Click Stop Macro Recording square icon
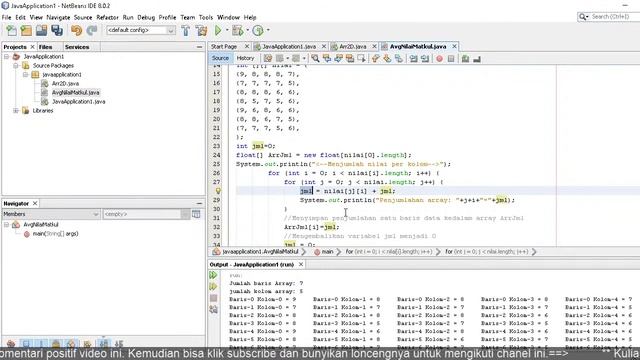The height and width of the screenshot is (360, 640). click(451, 59)
